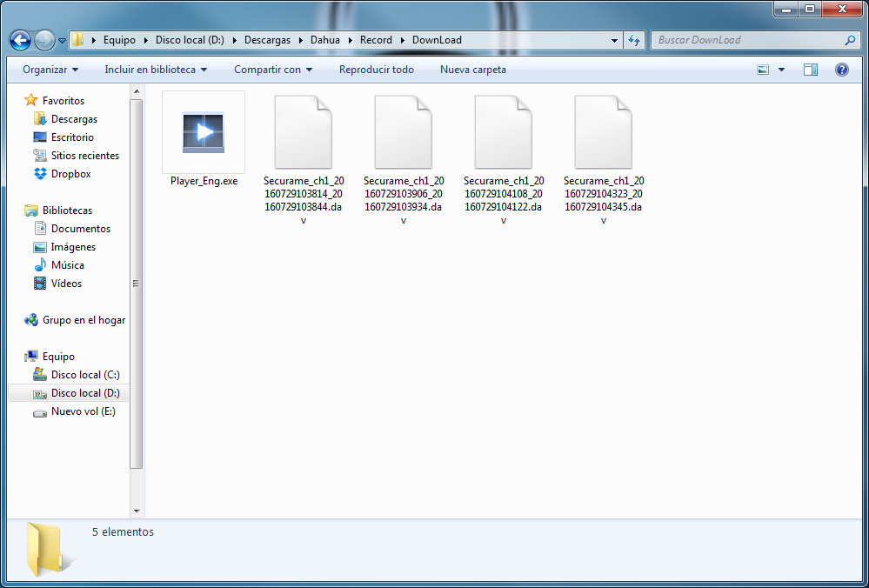Click Reproducir todo button
The height and width of the screenshot is (588, 869).
[377, 70]
